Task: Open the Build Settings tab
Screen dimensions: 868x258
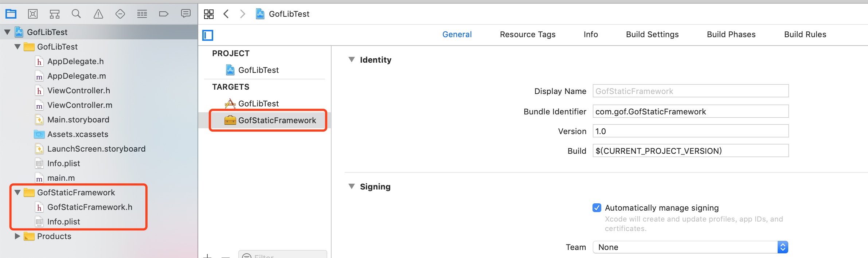Action: 652,34
